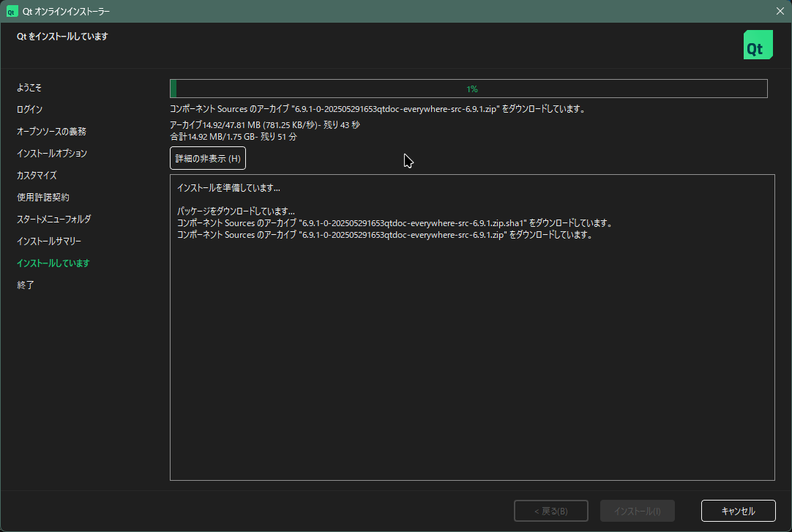Click the green Qt logo in the header
The image size is (792, 532).
point(758,45)
